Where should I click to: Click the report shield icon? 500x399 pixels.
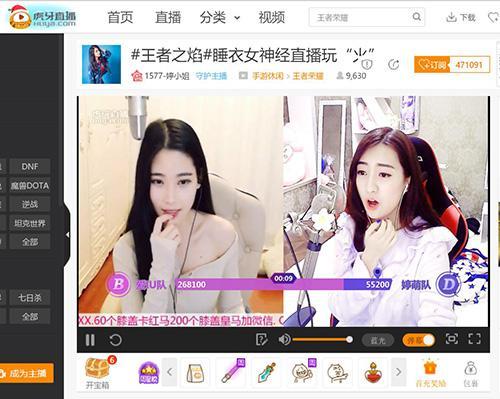[x=367, y=63]
